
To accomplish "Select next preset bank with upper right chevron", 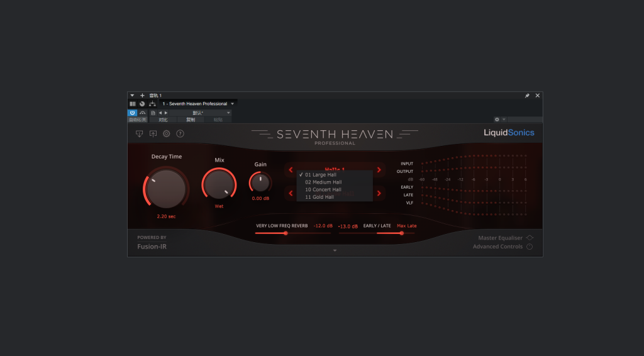I will [379, 170].
